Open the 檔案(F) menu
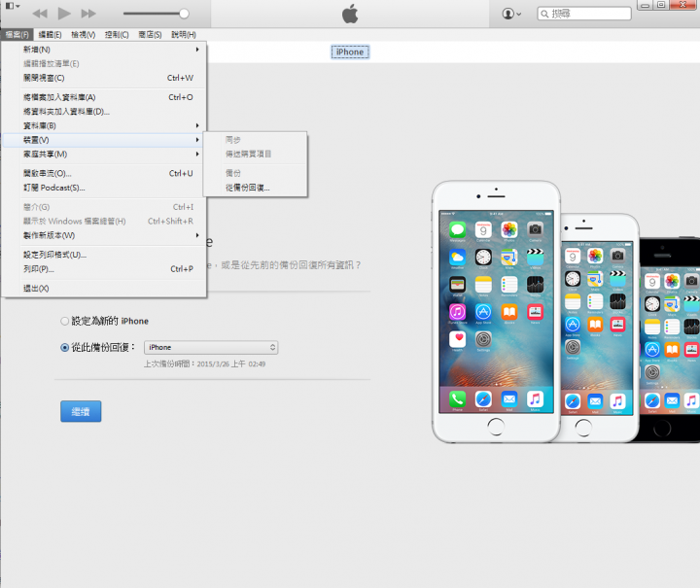Image resolution: width=700 pixels, height=588 pixels. pyautogui.click(x=17, y=34)
